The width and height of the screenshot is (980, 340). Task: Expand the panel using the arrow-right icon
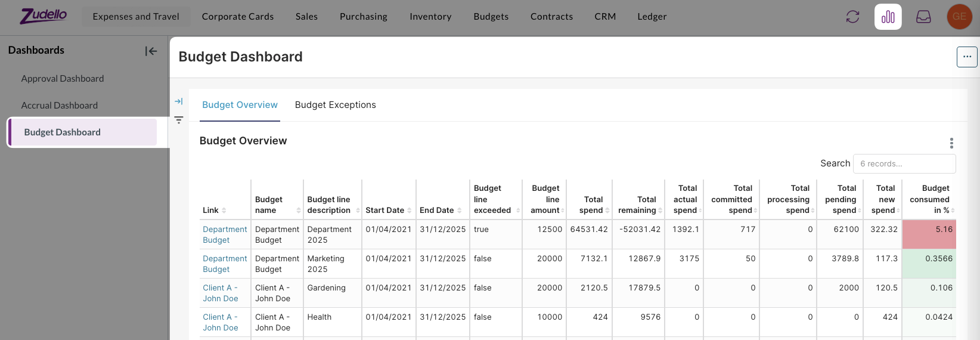coord(178,101)
